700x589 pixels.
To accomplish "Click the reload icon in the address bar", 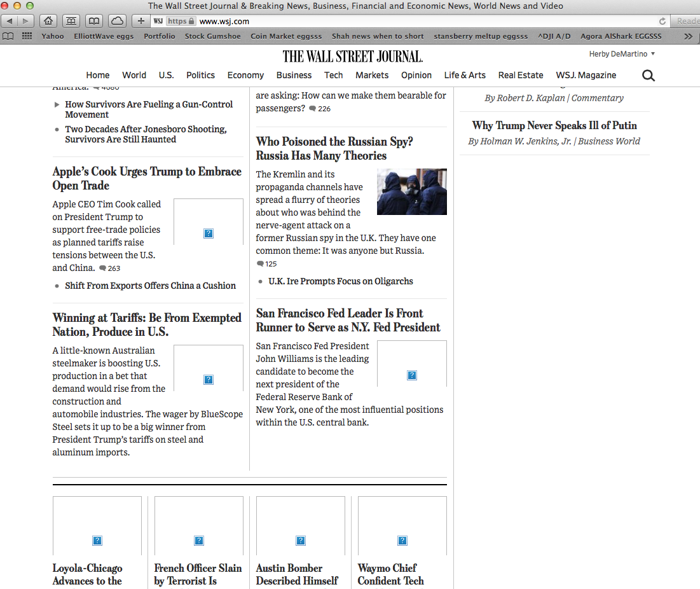I will [662, 20].
